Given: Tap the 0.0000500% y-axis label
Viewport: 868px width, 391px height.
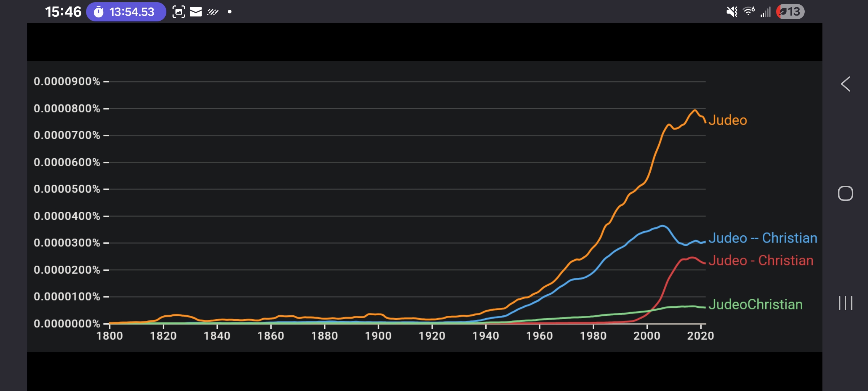Looking at the screenshot, I should tap(67, 189).
